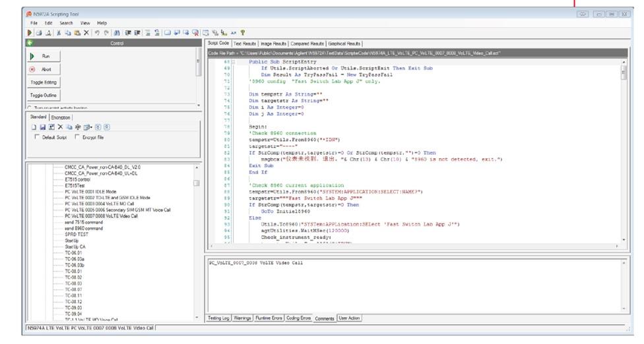The height and width of the screenshot is (344, 644).
Task: Click in the comments text box
Action: (415, 285)
